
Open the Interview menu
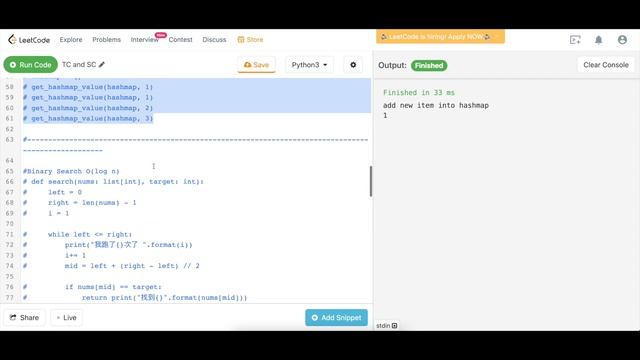[144, 40]
